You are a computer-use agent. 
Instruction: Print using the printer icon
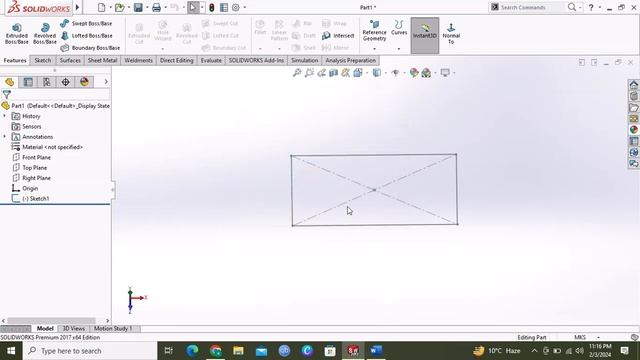click(x=156, y=7)
